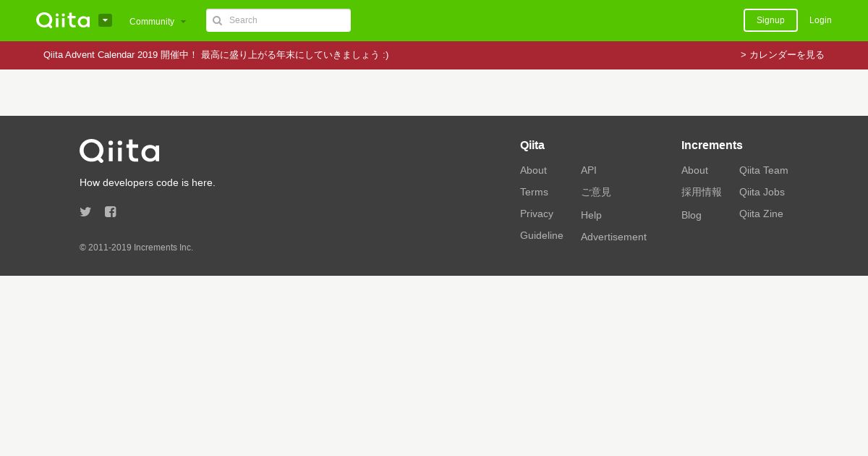Open the Login link
868x456 pixels.
pyautogui.click(x=820, y=20)
